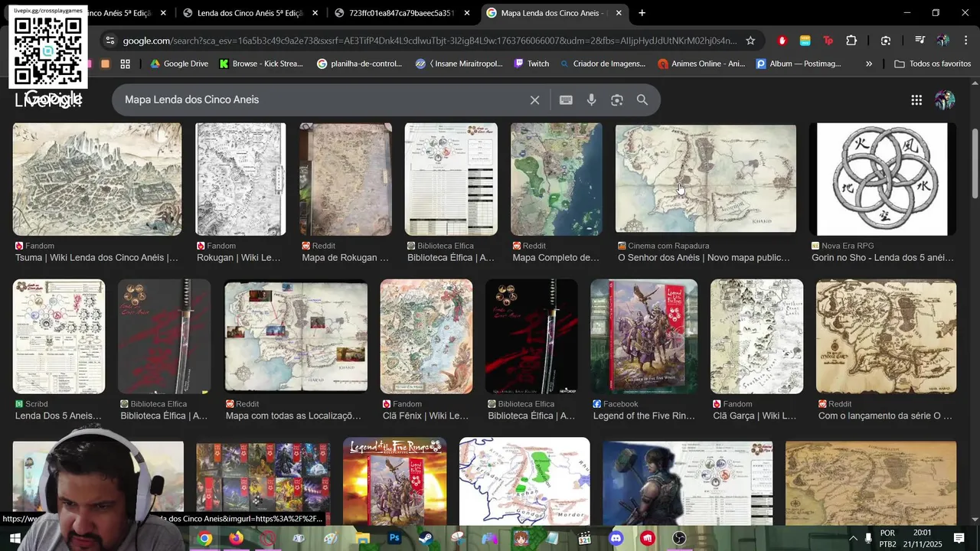Screen dimensions: 980x551
Task: Expand hidden system tray icons
Action: coord(853,538)
